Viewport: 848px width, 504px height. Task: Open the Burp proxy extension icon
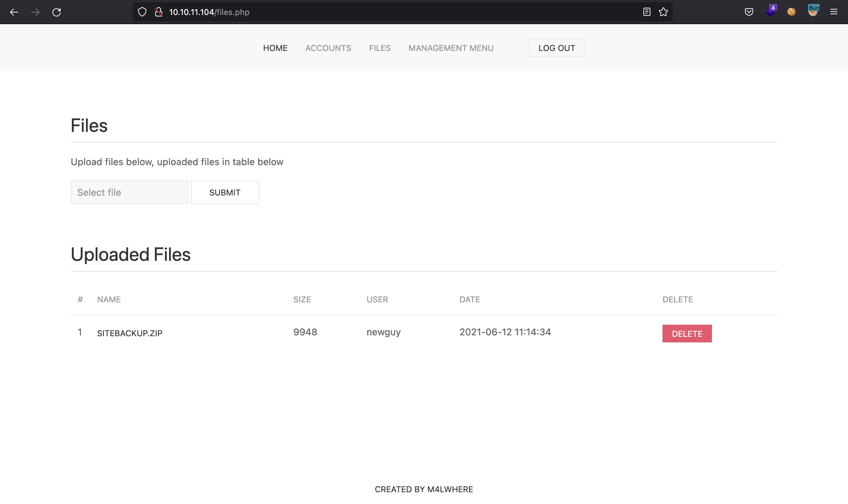click(x=813, y=11)
